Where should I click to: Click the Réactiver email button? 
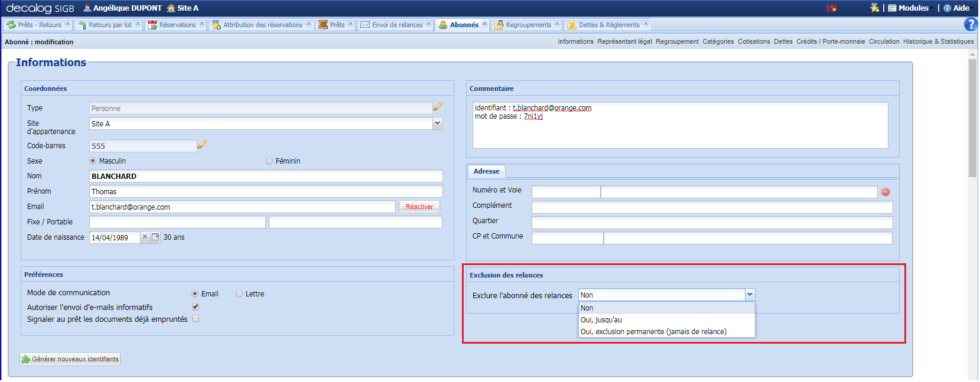[x=419, y=207]
